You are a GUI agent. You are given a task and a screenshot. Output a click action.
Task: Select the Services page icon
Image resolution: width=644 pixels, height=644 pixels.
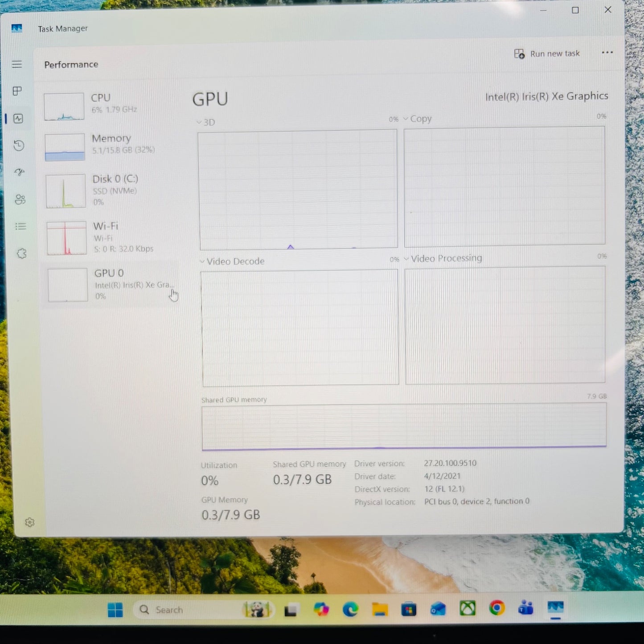coord(21,253)
